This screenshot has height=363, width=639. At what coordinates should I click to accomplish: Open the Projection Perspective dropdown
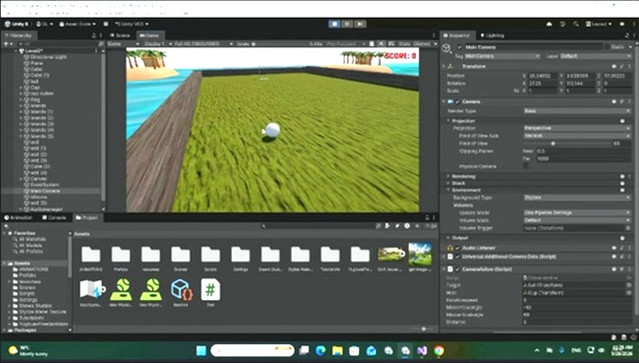(x=577, y=128)
